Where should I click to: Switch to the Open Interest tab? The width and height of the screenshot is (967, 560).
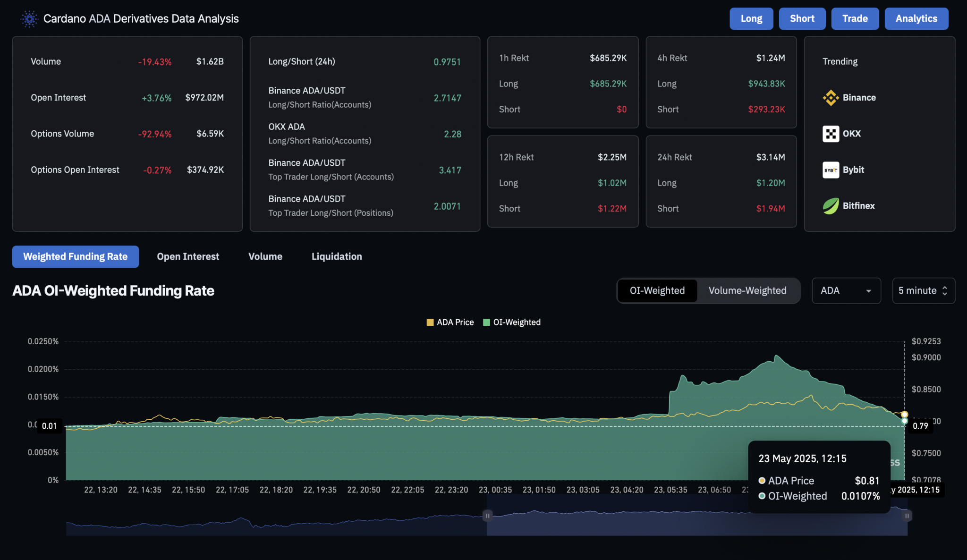click(x=188, y=257)
